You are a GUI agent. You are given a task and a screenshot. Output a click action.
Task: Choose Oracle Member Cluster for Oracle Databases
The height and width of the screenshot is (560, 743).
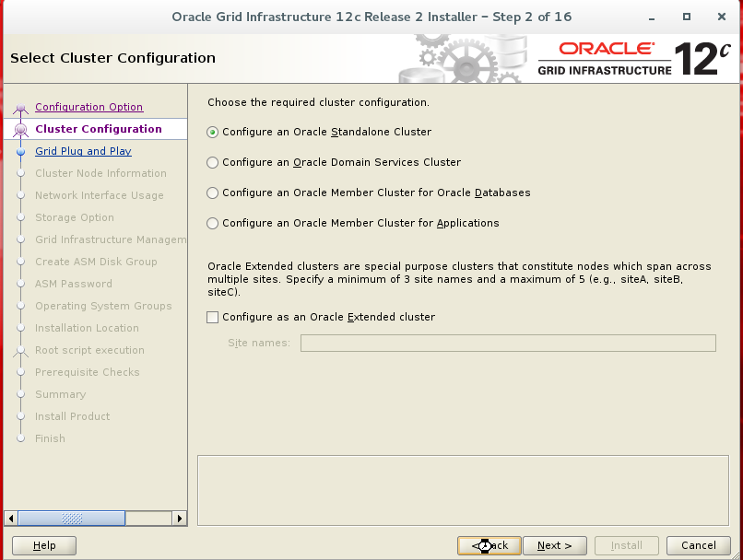212,192
